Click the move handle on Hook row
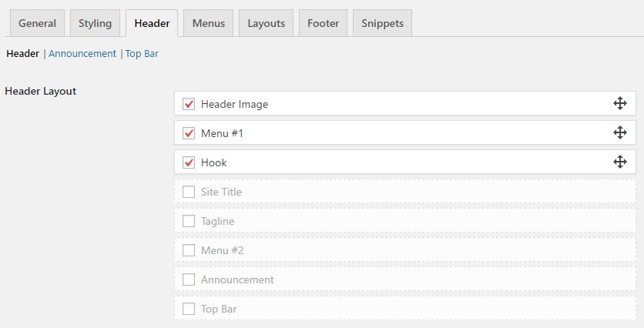This screenshot has height=328, width=644. click(x=620, y=162)
